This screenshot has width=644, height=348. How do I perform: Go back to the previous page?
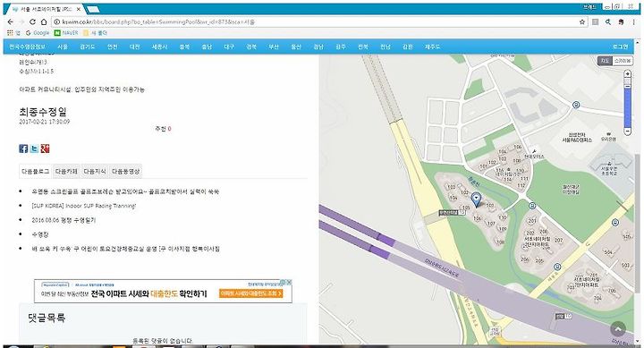pyautogui.click(x=10, y=21)
